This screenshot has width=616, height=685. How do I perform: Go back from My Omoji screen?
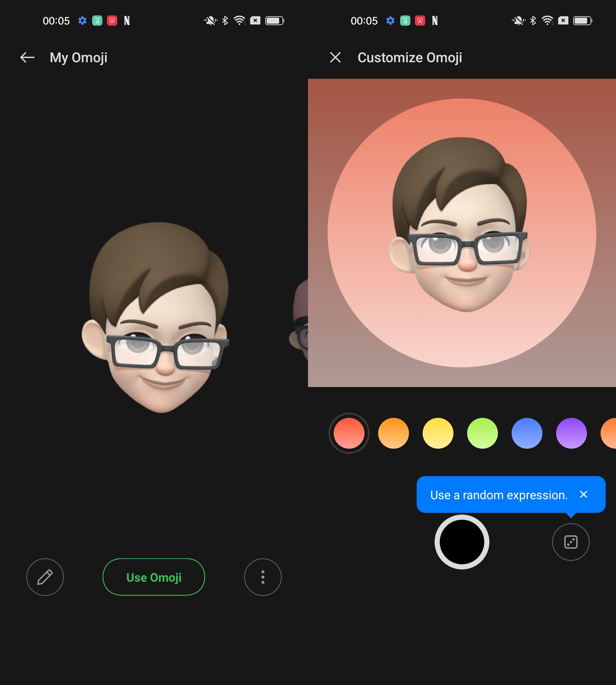(27, 58)
